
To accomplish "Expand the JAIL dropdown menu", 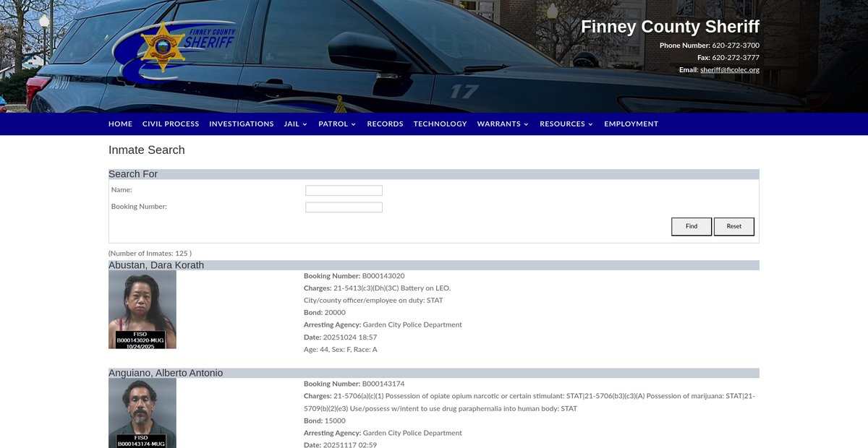I will click(296, 124).
